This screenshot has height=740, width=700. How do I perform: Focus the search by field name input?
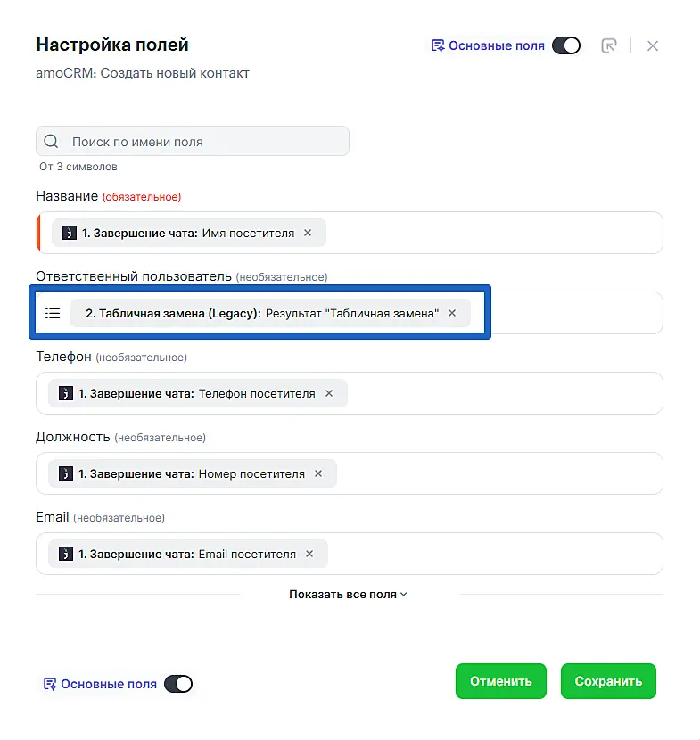tap(205, 142)
